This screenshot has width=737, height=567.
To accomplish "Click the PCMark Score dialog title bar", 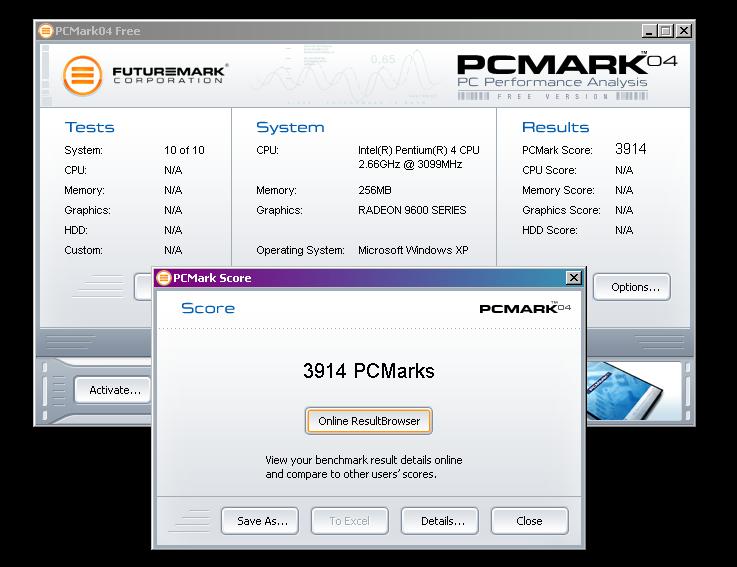I will coord(368,278).
